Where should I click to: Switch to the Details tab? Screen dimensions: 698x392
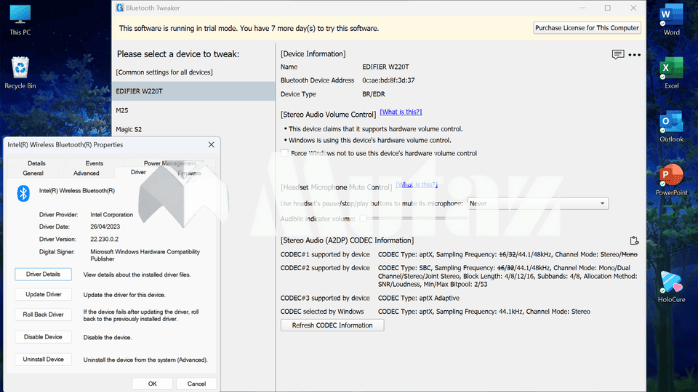click(37, 163)
